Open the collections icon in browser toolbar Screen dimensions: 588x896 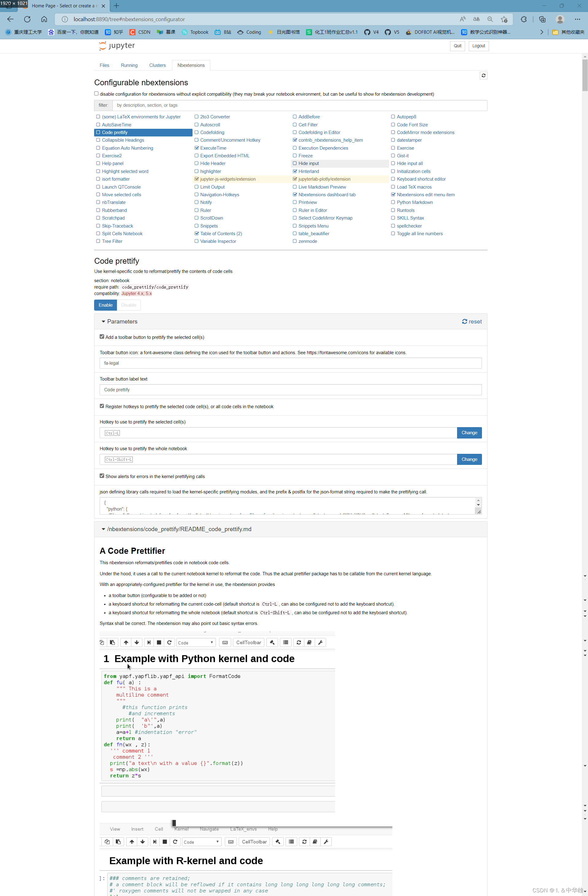coord(542,19)
